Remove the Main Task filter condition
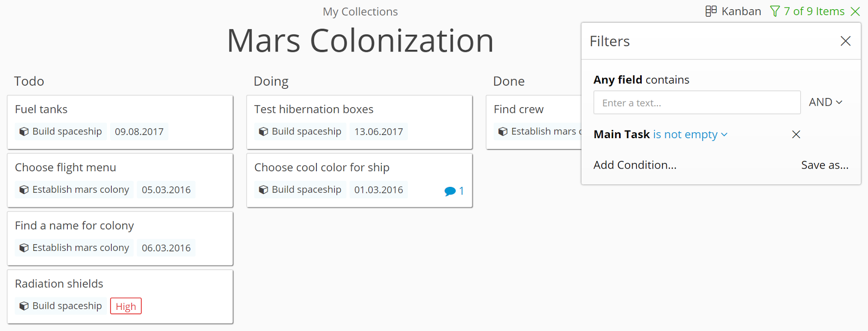 (x=796, y=134)
